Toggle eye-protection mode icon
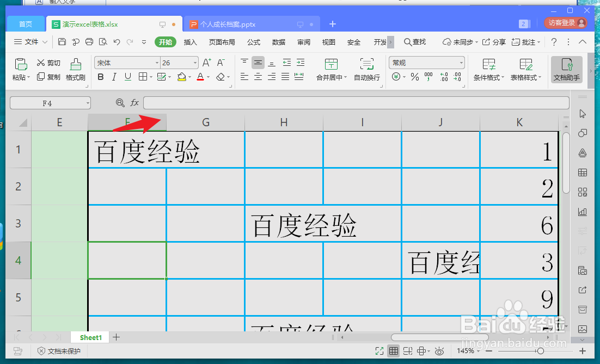 pyautogui.click(x=439, y=350)
